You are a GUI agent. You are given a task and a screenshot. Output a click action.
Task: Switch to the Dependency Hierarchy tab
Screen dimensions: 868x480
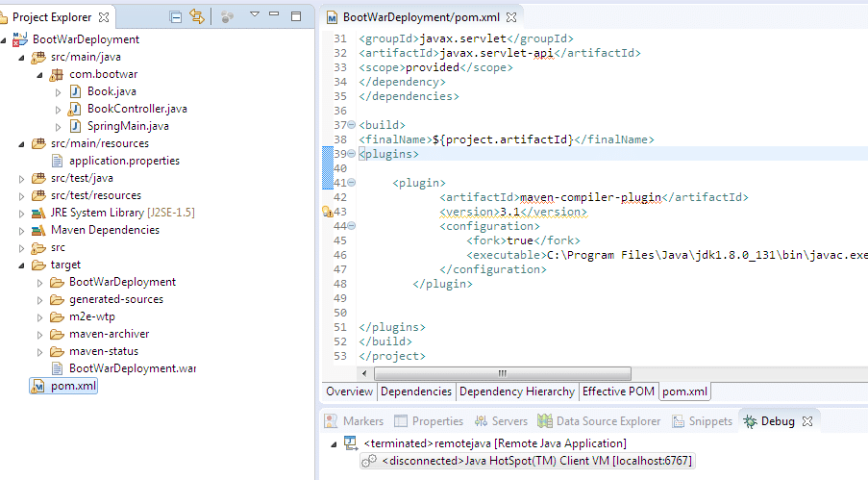click(x=517, y=392)
